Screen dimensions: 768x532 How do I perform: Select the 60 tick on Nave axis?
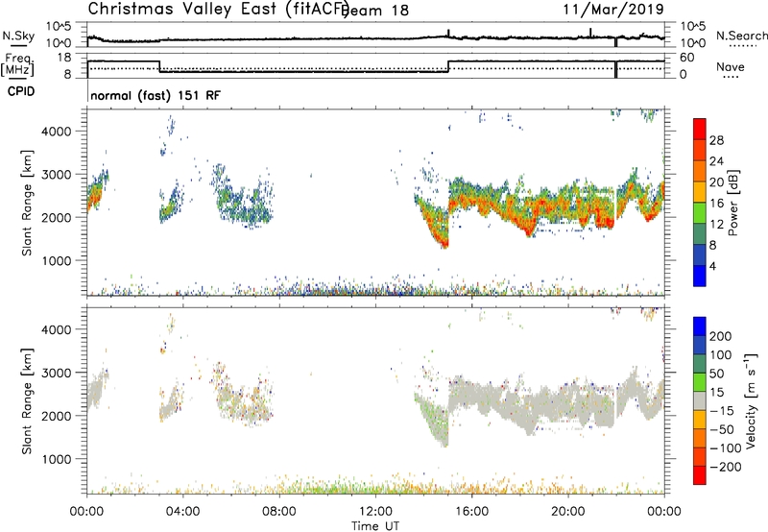(687, 58)
